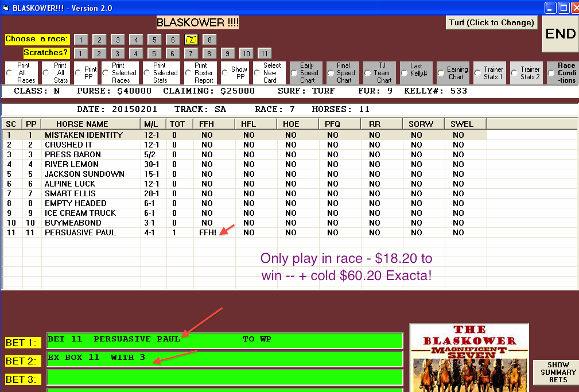Select the EMPTY HEADED horse row

(244, 203)
